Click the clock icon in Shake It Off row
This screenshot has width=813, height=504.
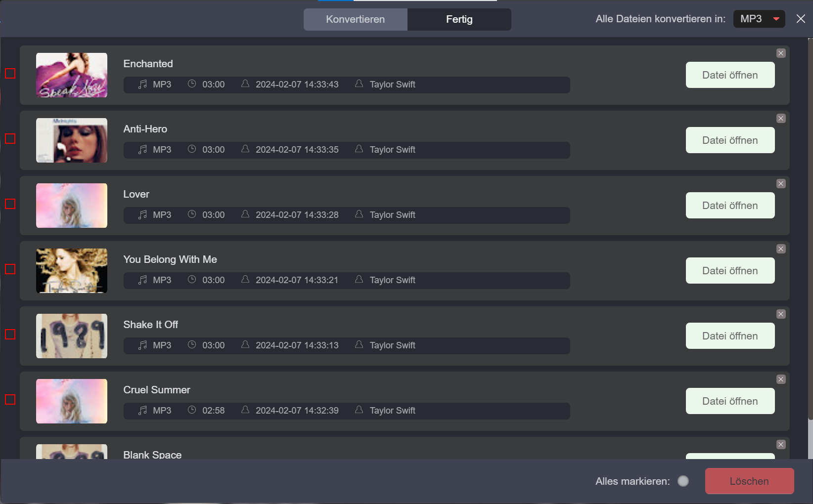192,344
